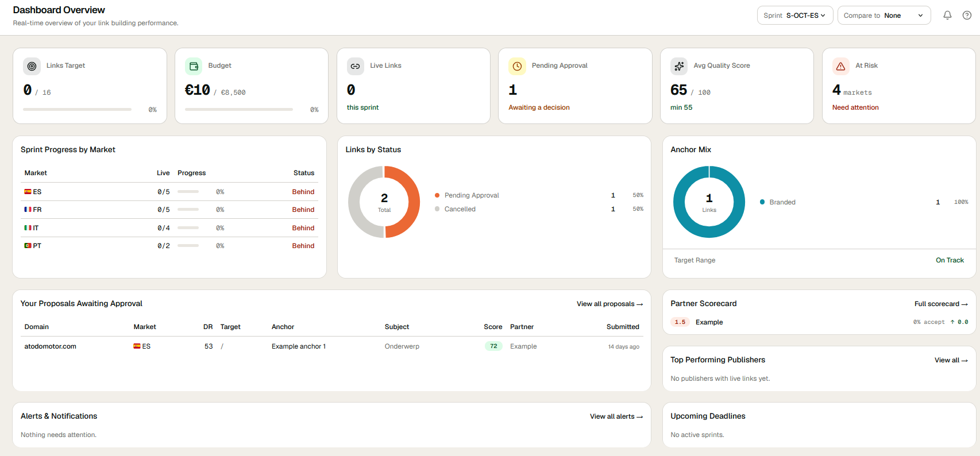Image resolution: width=980 pixels, height=456 pixels.
Task: Click the Example partner in the scorecard
Action: [x=709, y=322]
